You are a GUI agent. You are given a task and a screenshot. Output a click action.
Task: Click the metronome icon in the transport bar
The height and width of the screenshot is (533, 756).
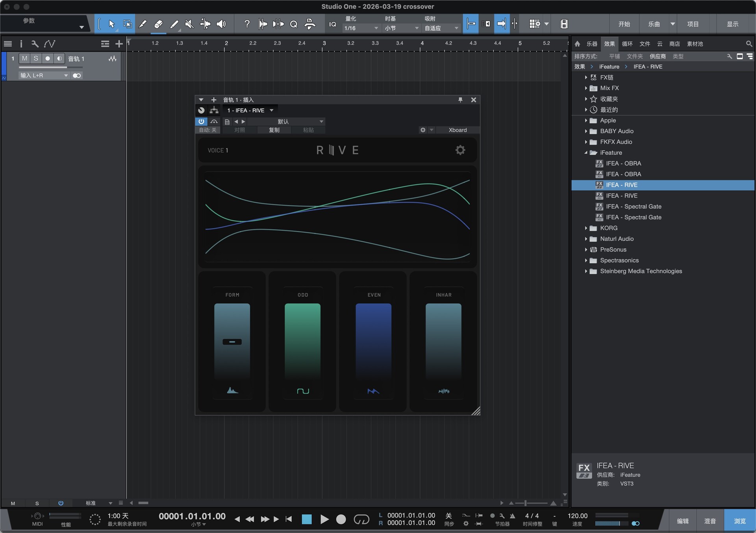tap(512, 515)
